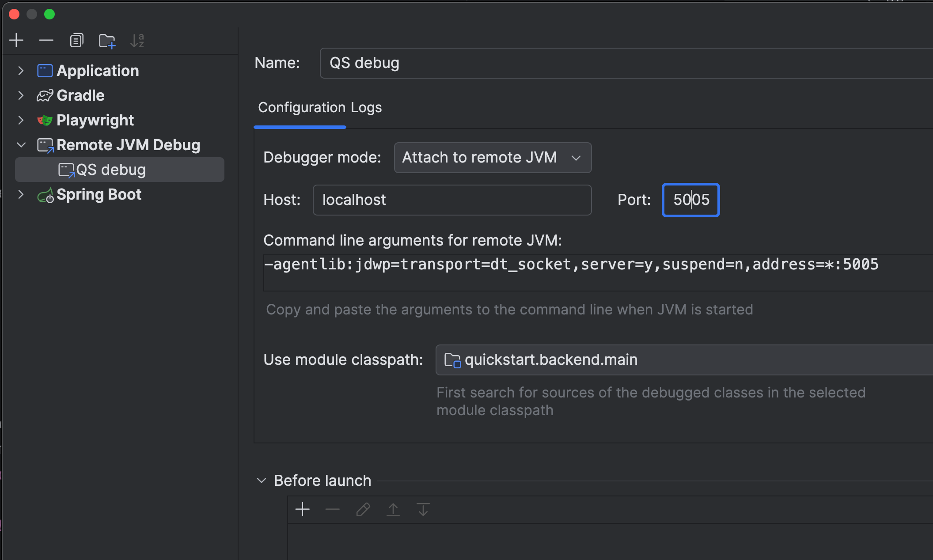The image size is (933, 560).
Task: Sort configurations alphabetically
Action: coord(137,40)
